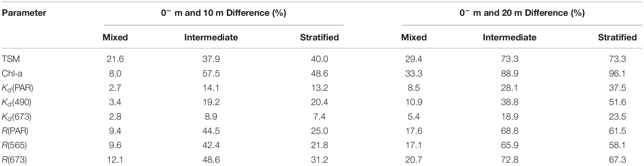Click the R(PAR) row label
644x166 pixels.
click(x=15, y=131)
